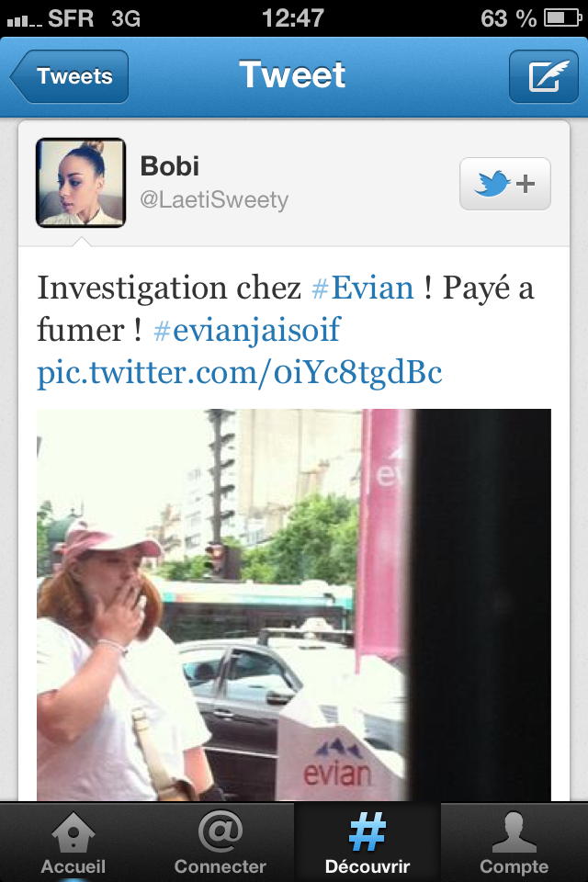Tap the battery icon in status bar

[x=562, y=18]
